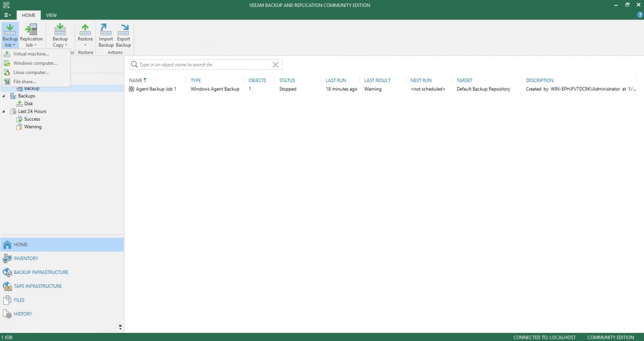Screen dimensions: 644x341
Task: Switch to the View ribbon tab
Action: 51,15
